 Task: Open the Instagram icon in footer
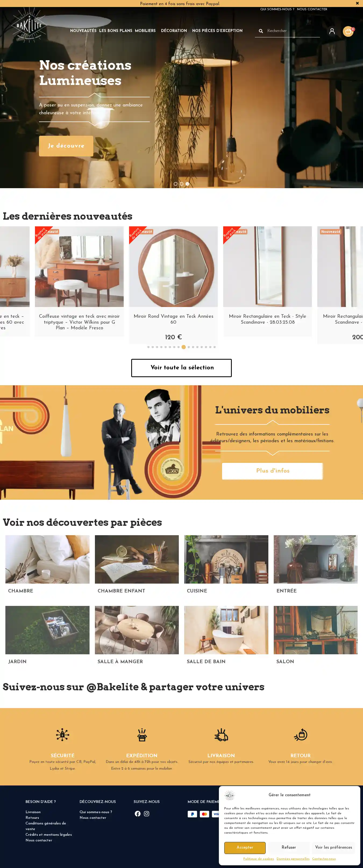click(147, 813)
